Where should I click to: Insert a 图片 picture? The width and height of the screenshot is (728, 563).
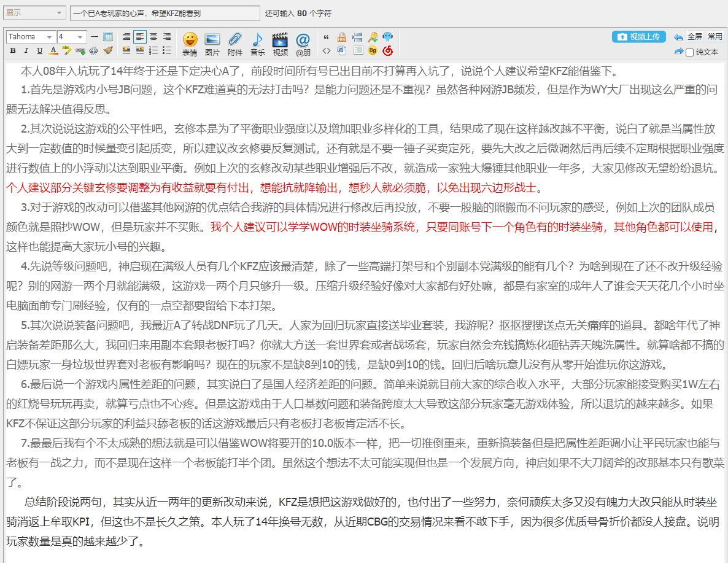pyautogui.click(x=212, y=44)
